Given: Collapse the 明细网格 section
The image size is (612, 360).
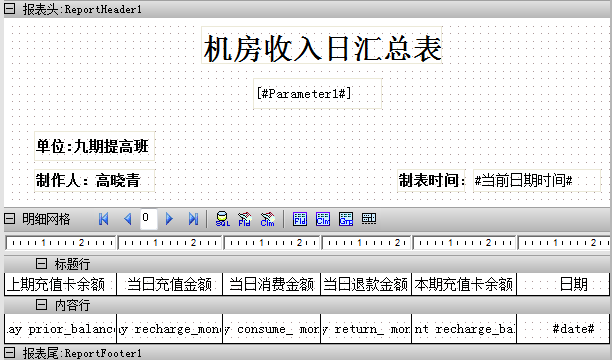Looking at the screenshot, I should coord(9,219).
